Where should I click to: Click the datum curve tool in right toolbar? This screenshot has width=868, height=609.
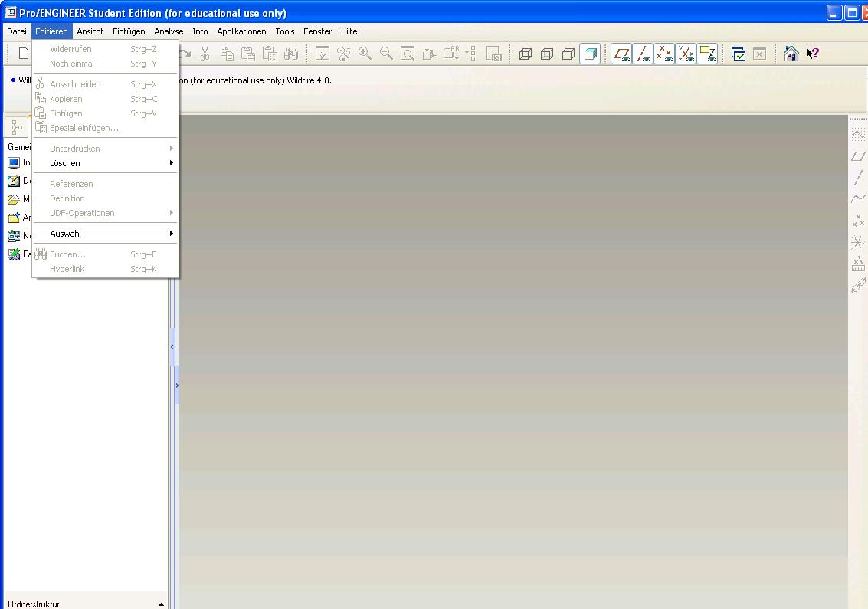coord(858,198)
